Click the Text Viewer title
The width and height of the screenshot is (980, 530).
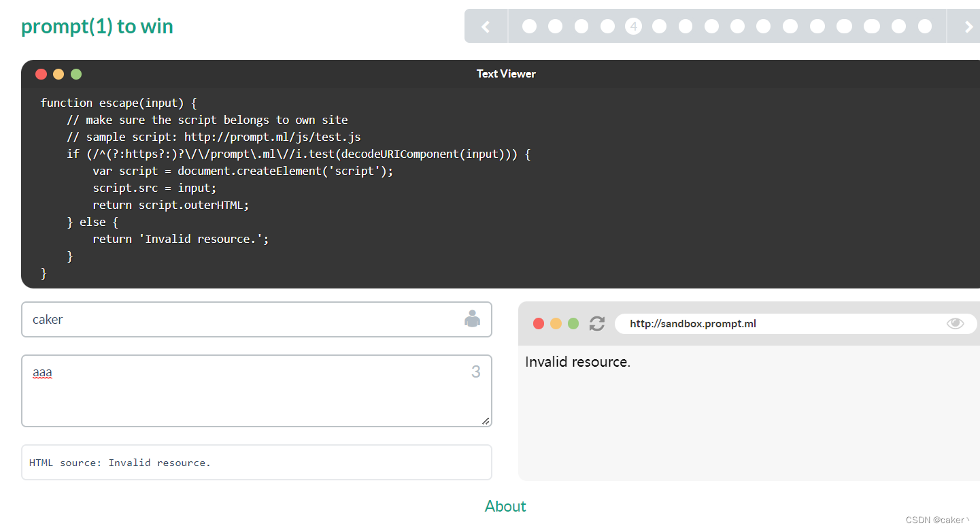[x=506, y=73]
